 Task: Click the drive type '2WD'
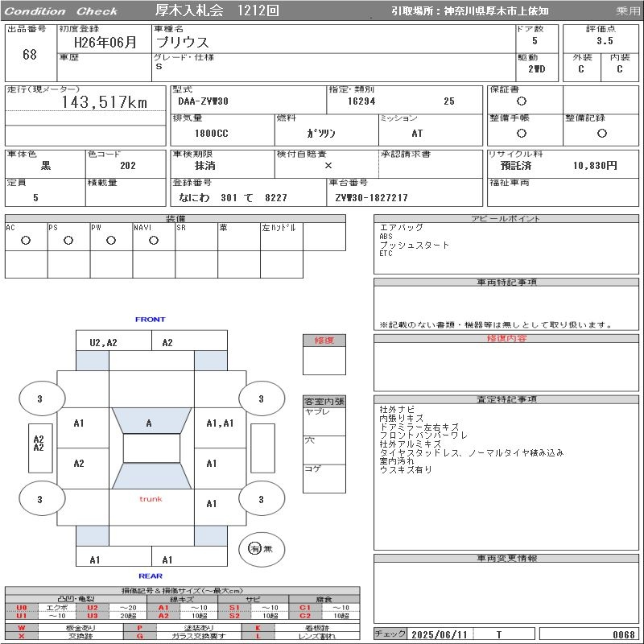click(536, 69)
